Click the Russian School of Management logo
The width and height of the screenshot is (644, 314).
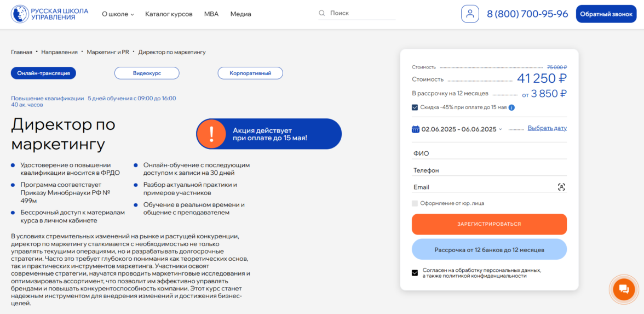click(x=49, y=14)
